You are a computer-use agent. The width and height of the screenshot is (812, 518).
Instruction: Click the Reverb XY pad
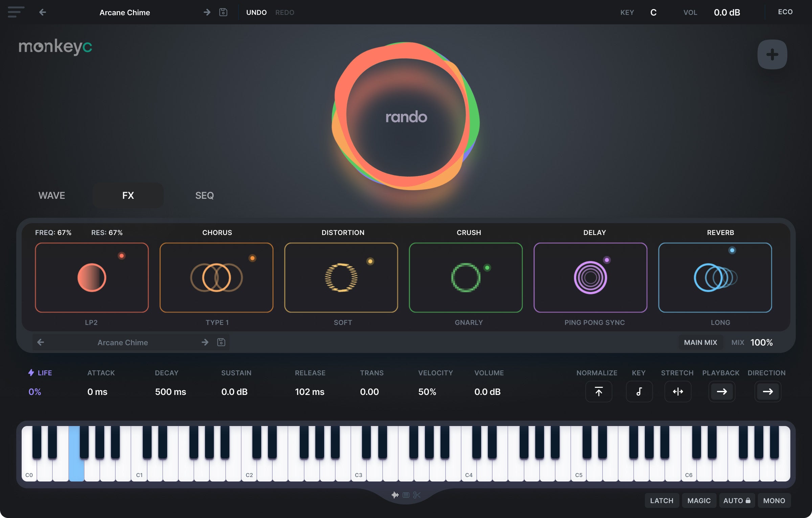(x=715, y=278)
